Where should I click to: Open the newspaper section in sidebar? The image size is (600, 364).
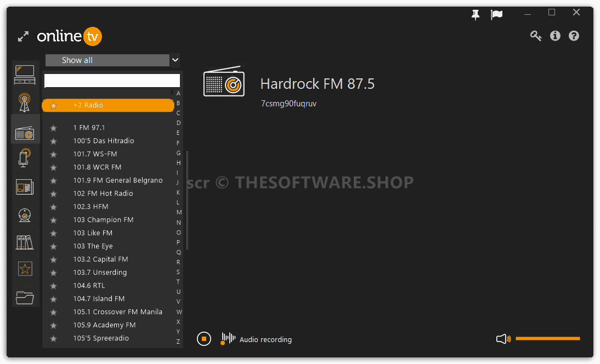pyautogui.click(x=25, y=187)
